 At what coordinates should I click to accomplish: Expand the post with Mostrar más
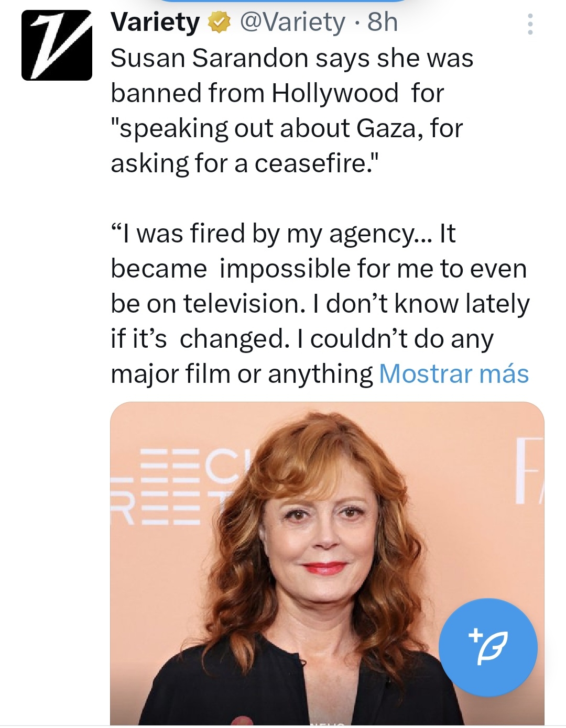454,374
